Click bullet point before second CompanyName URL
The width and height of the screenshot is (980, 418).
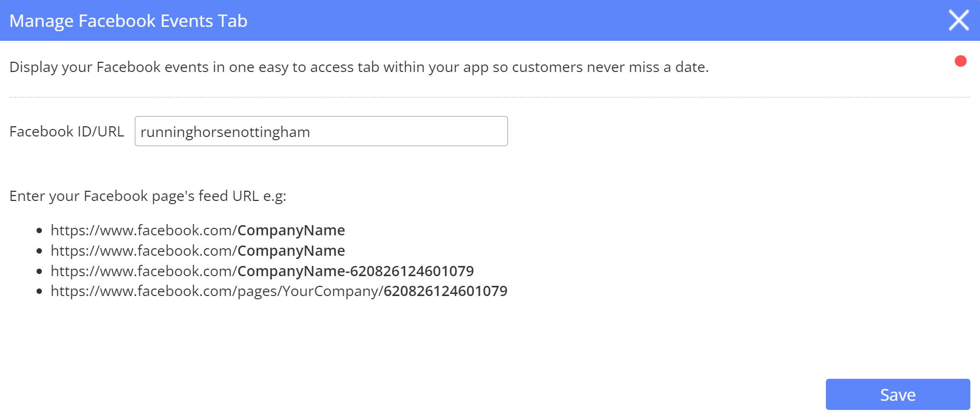39,251
